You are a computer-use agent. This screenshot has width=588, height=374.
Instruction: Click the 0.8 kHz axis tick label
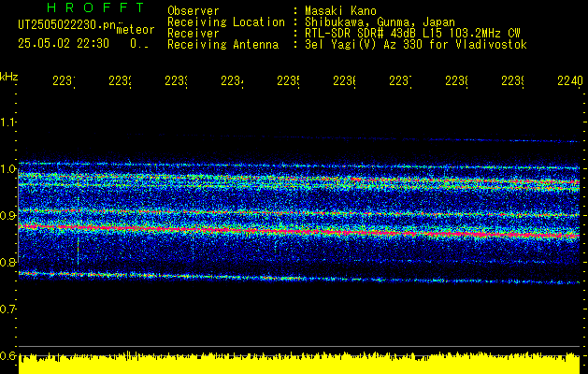click(7, 262)
